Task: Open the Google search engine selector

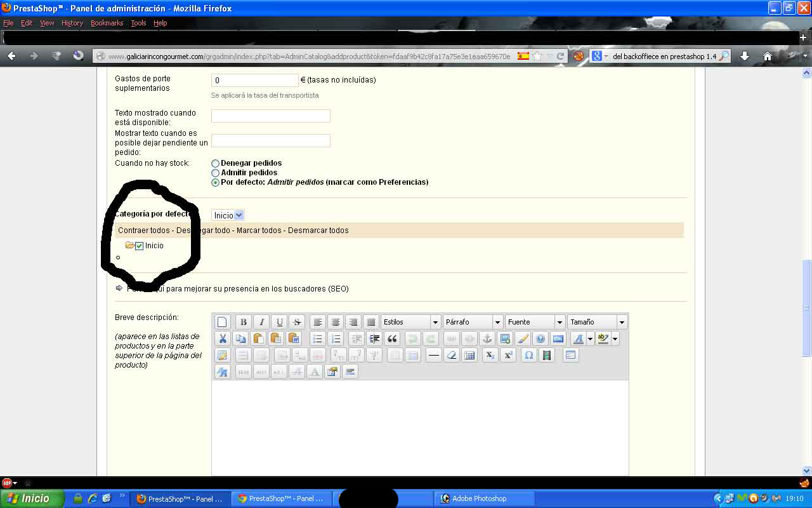Action: coord(599,56)
